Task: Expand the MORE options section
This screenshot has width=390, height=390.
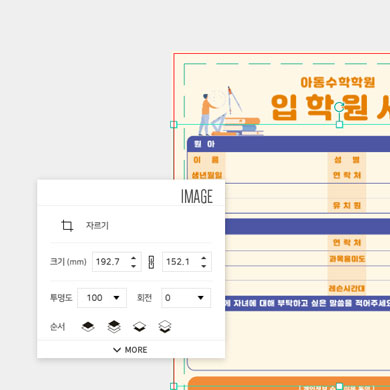Action: (131, 350)
